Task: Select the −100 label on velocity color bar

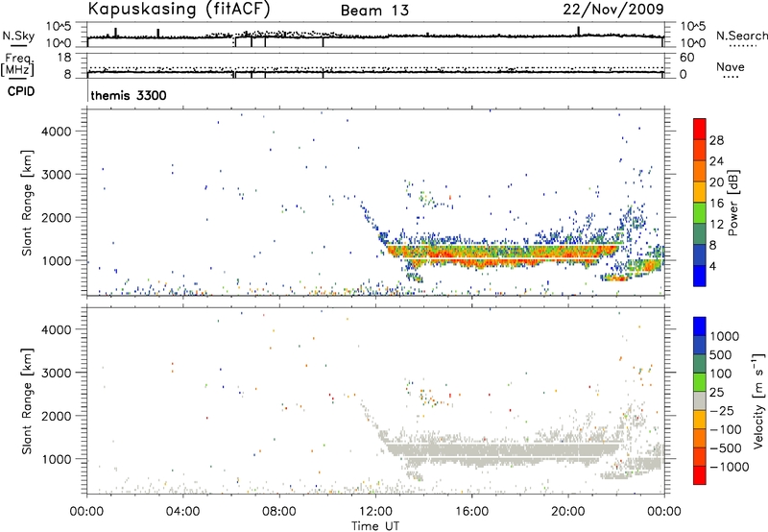Action: click(726, 429)
